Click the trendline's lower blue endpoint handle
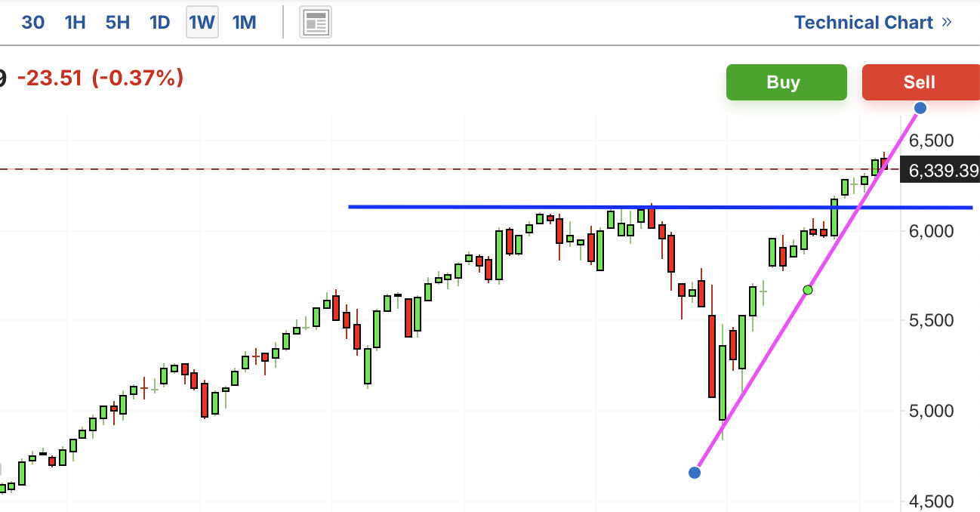 tap(695, 473)
